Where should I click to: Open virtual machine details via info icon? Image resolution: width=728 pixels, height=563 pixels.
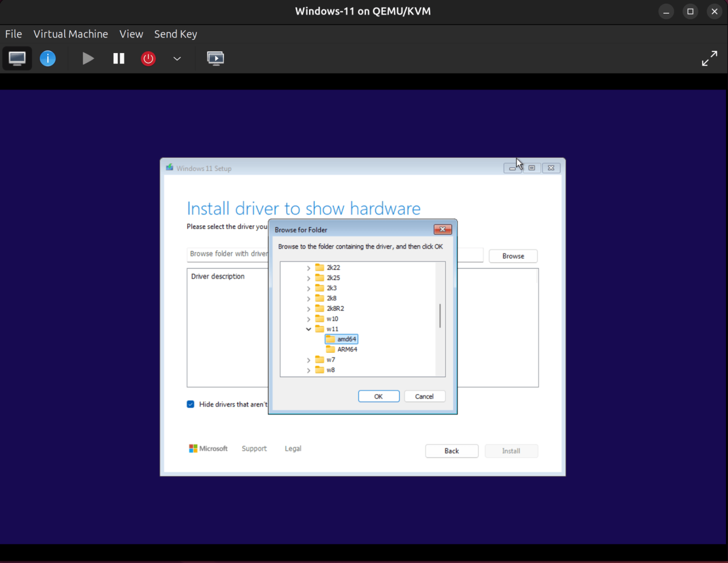47,58
